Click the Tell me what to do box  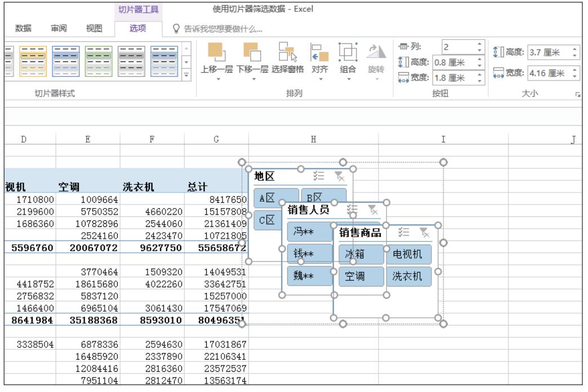pyautogui.click(x=223, y=29)
